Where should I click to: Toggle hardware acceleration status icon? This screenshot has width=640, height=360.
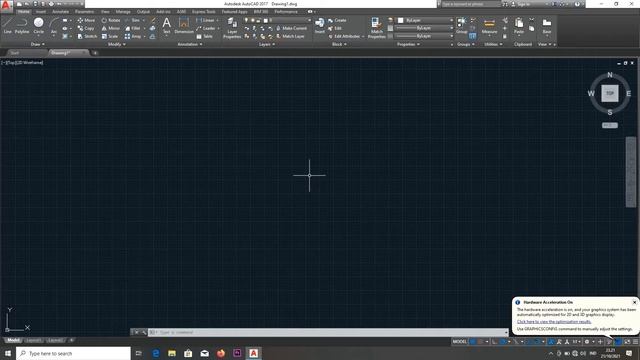click(x=618, y=342)
